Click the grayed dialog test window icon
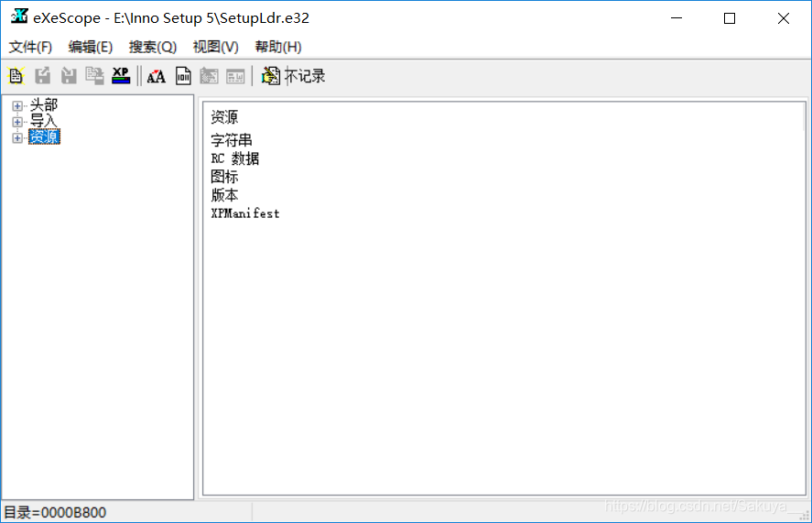This screenshot has height=523, width=812. point(235,76)
